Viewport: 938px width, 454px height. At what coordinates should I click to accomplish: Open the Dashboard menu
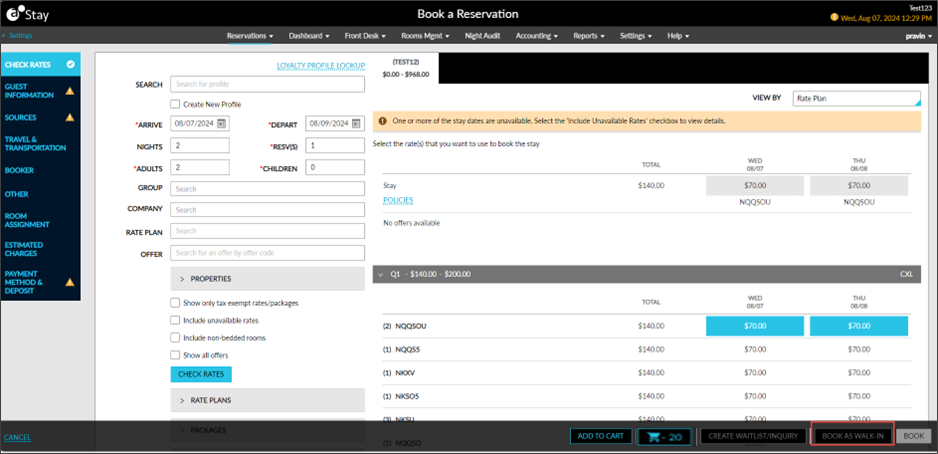[309, 36]
